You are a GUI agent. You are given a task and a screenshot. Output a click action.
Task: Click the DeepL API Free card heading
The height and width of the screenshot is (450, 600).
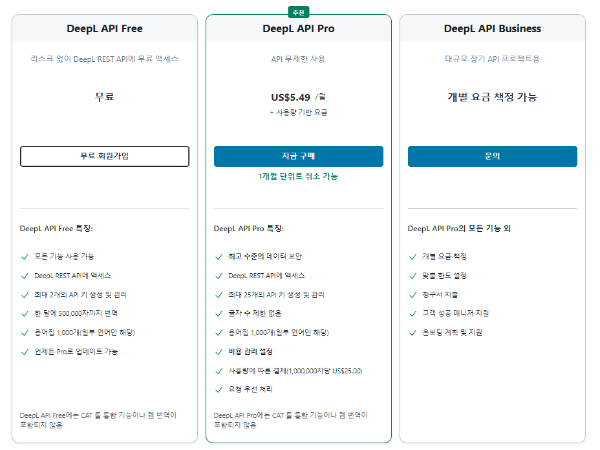pos(104,28)
